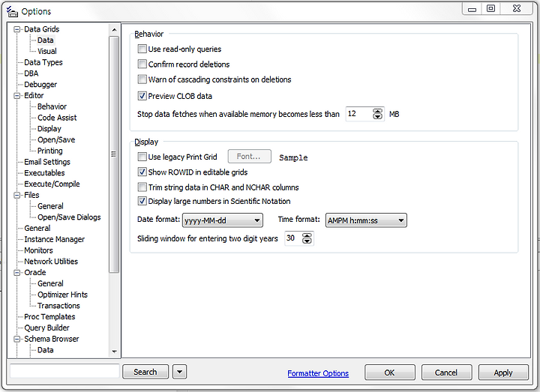This screenshot has width=540, height=392.
Task: Click the Apply button
Action: click(503, 373)
